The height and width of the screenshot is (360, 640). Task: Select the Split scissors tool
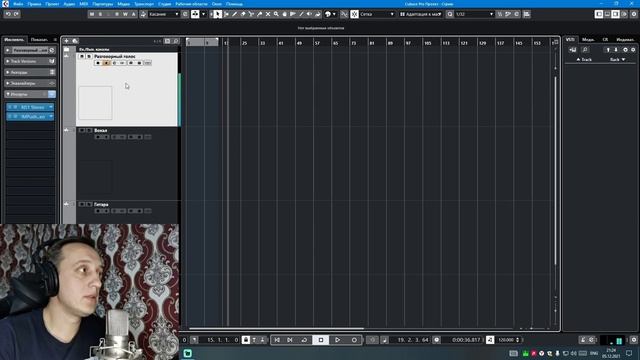click(x=251, y=14)
